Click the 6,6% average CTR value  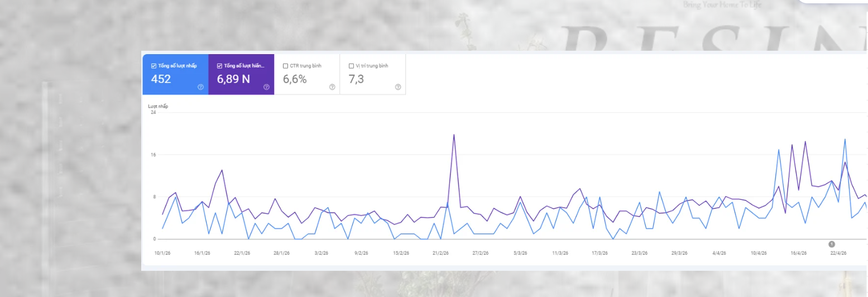(295, 79)
